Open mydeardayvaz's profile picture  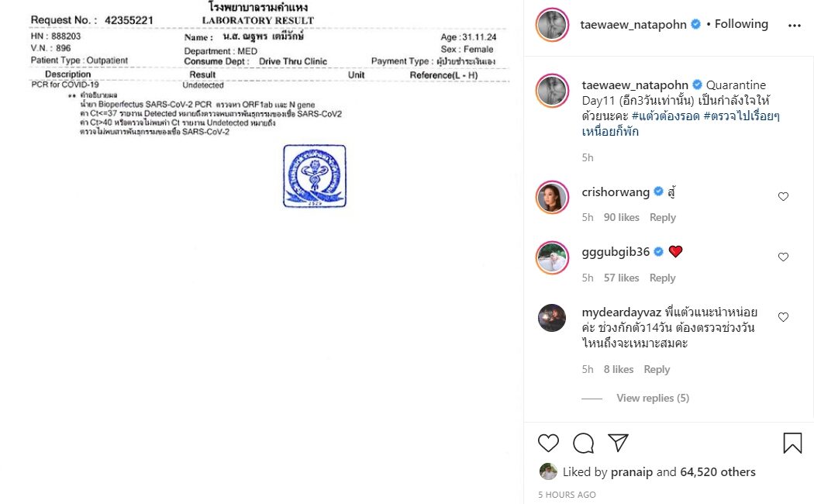[551, 318]
